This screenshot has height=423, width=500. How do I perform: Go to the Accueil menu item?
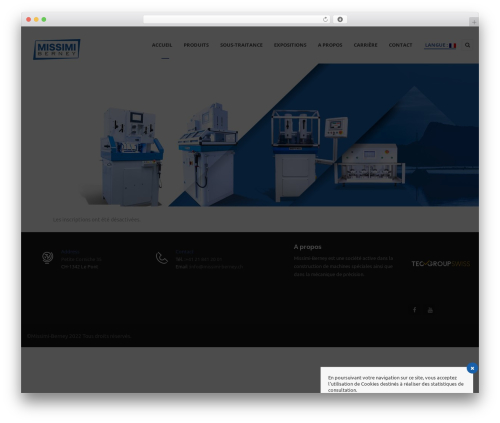tap(162, 45)
